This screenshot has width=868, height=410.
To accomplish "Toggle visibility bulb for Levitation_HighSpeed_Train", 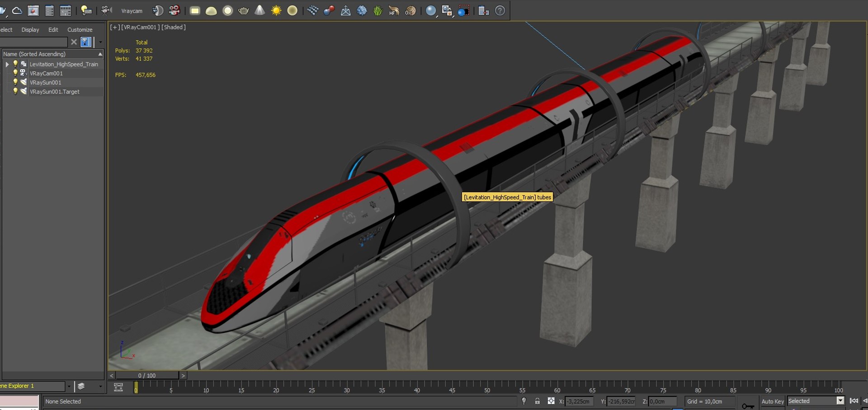I will click(15, 64).
